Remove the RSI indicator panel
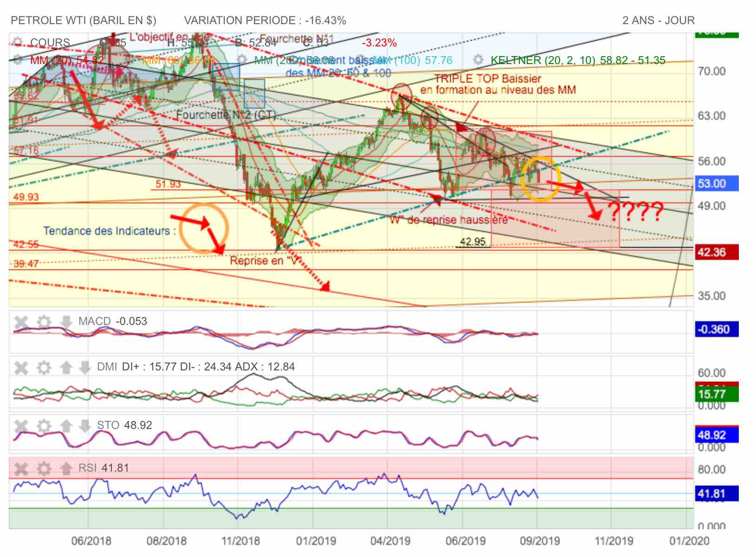This screenshot has height=557, width=756. tap(21, 468)
